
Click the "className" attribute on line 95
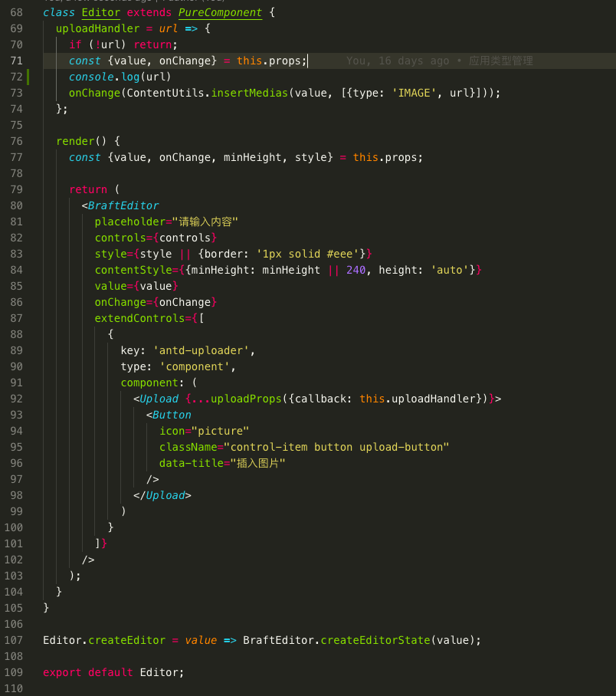pyautogui.click(x=188, y=447)
